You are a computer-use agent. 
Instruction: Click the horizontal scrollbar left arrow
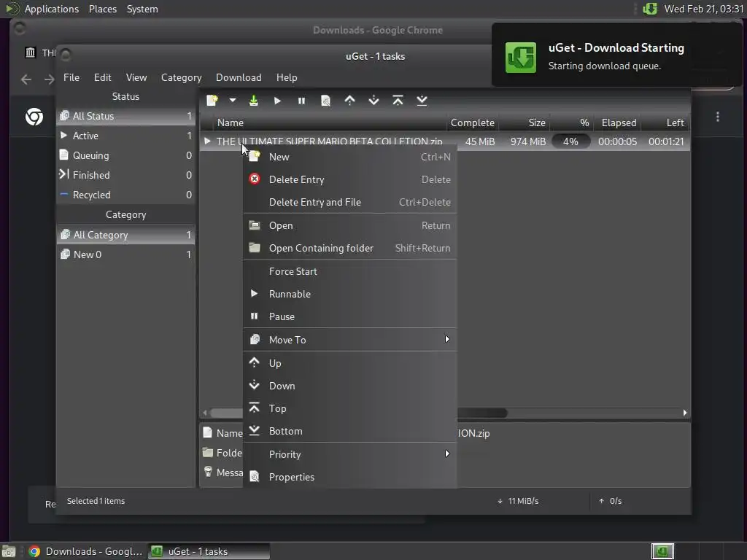(205, 413)
